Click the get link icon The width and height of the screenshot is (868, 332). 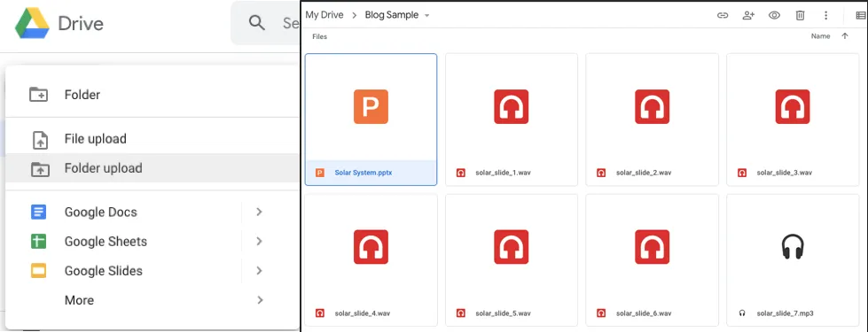click(x=723, y=15)
